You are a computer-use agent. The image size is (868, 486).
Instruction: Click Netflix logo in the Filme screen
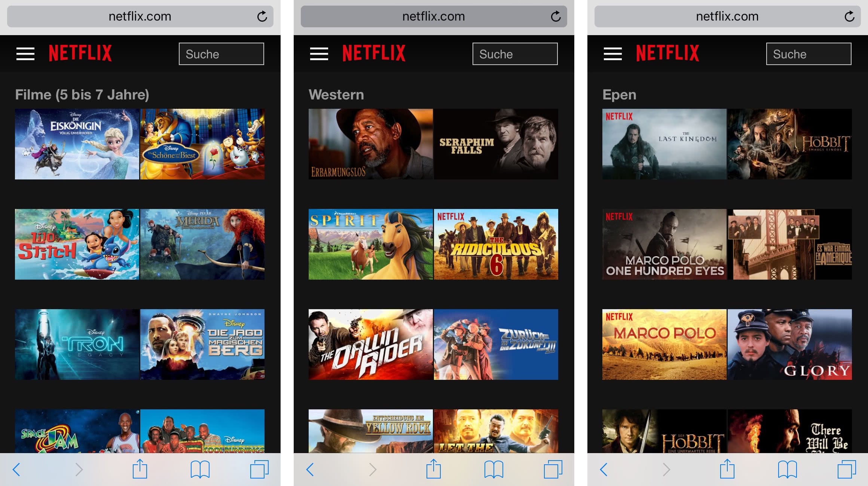tap(80, 53)
